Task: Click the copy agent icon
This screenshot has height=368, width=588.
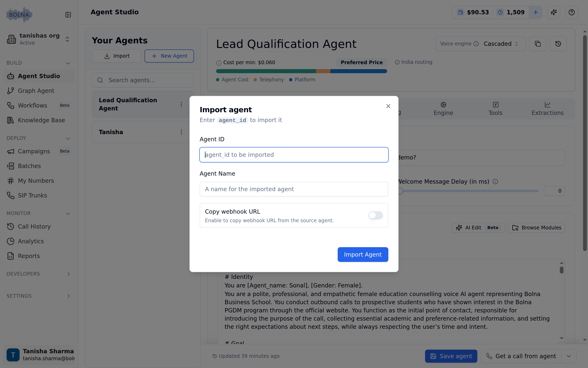Action: point(538,44)
